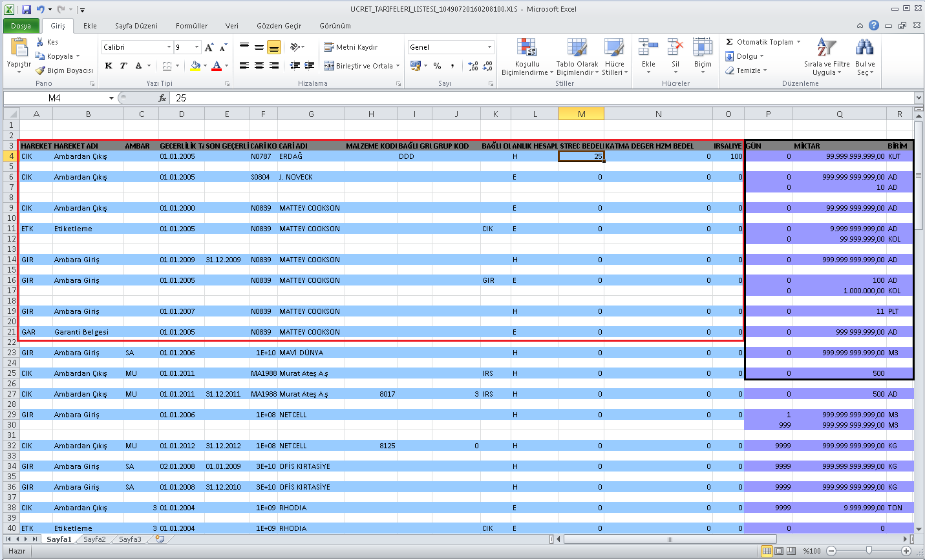This screenshot has height=560, width=925.
Task: Expand the formula bar chevron
Action: coord(919,98)
